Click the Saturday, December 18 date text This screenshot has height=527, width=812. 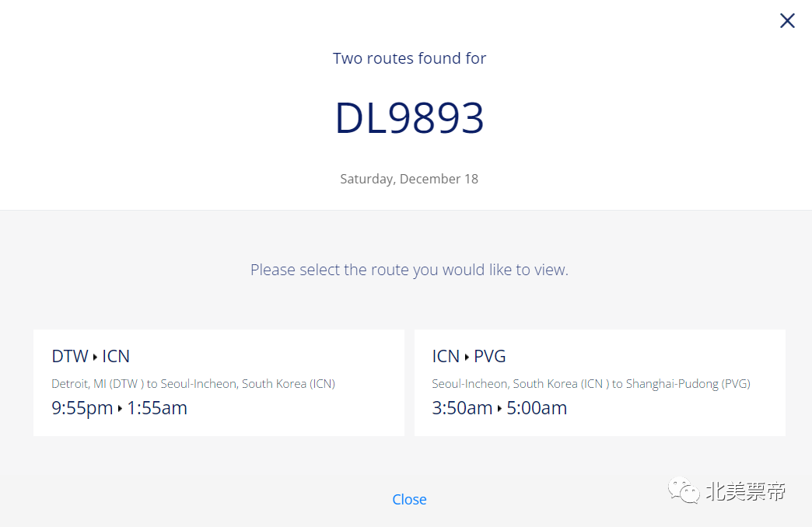coord(409,179)
